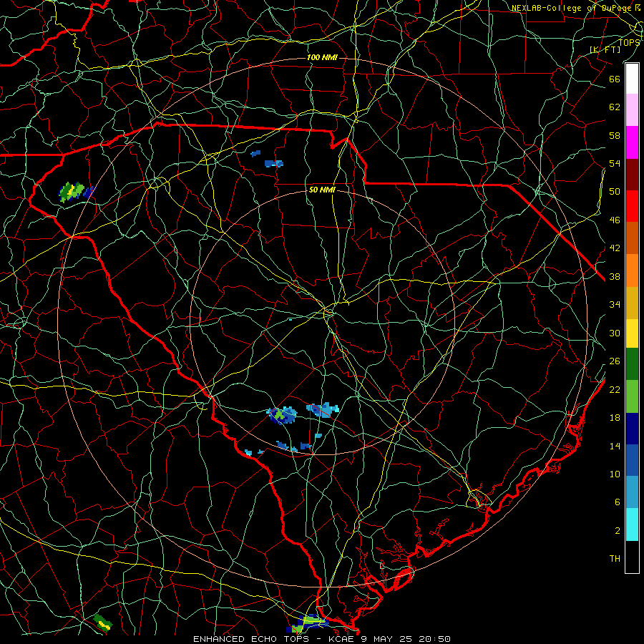Click the white swatch in the tops legend
Image resolution: width=644 pixels, height=644 pixels.
tap(632, 79)
